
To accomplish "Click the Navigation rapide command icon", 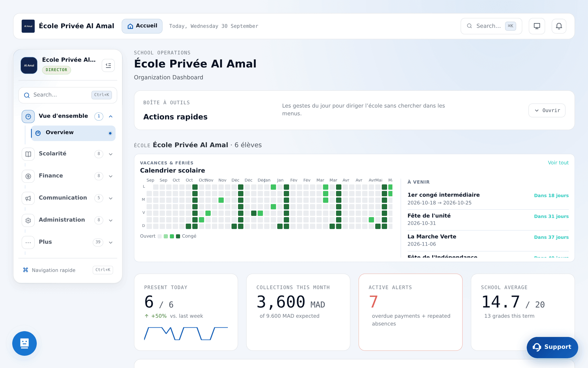I will tap(26, 270).
